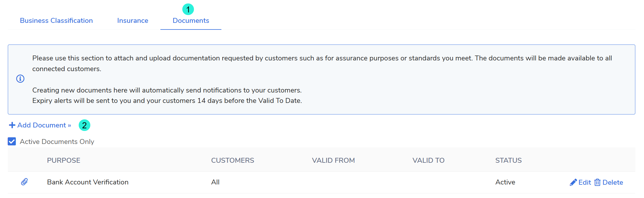This screenshot has width=644, height=198.
Task: Click the CUSTOMERS column header
Action: tap(232, 160)
